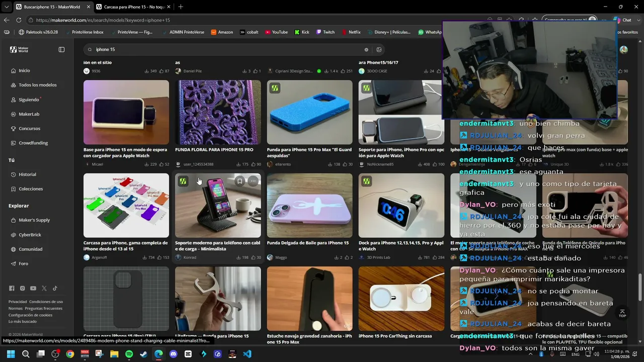This screenshot has height=362, width=644.
Task: Open author Konrad's profile
Action: pyautogui.click(x=190, y=257)
